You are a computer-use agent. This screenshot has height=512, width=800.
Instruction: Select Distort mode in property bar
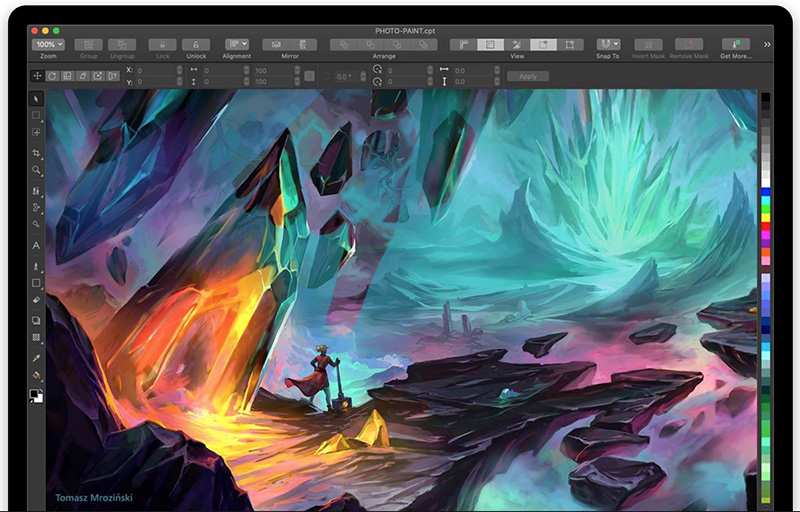pos(97,76)
